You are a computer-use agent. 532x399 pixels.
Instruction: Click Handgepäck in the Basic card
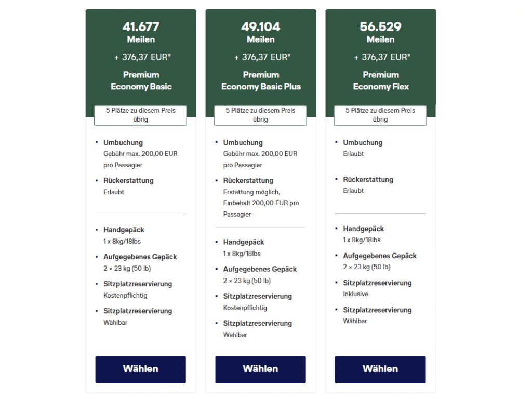pos(124,230)
